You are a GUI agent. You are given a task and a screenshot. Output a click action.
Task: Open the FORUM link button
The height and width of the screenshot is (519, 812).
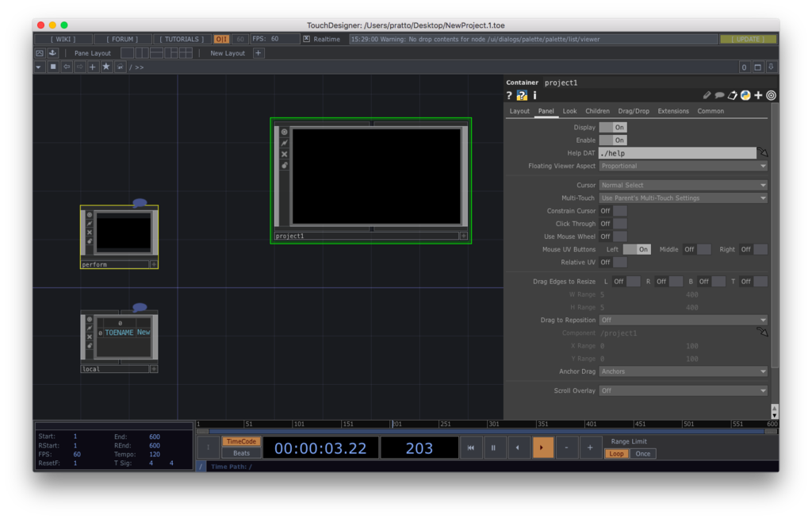123,39
